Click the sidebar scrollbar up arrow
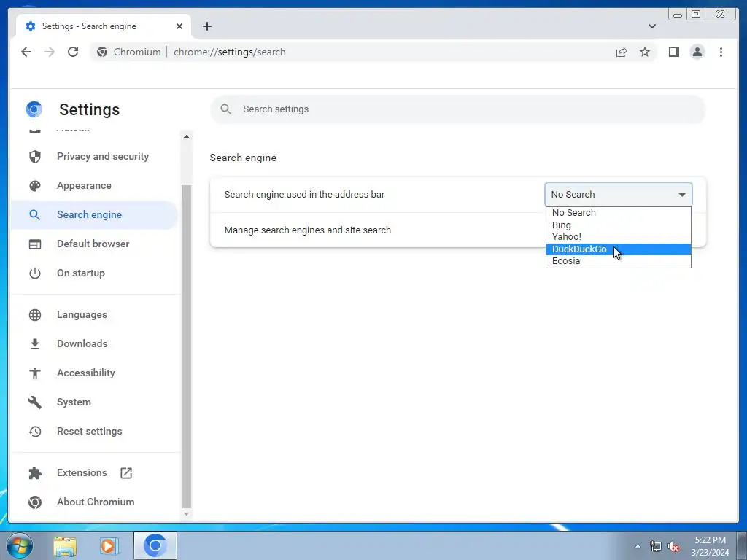The width and height of the screenshot is (747, 560). (186, 136)
